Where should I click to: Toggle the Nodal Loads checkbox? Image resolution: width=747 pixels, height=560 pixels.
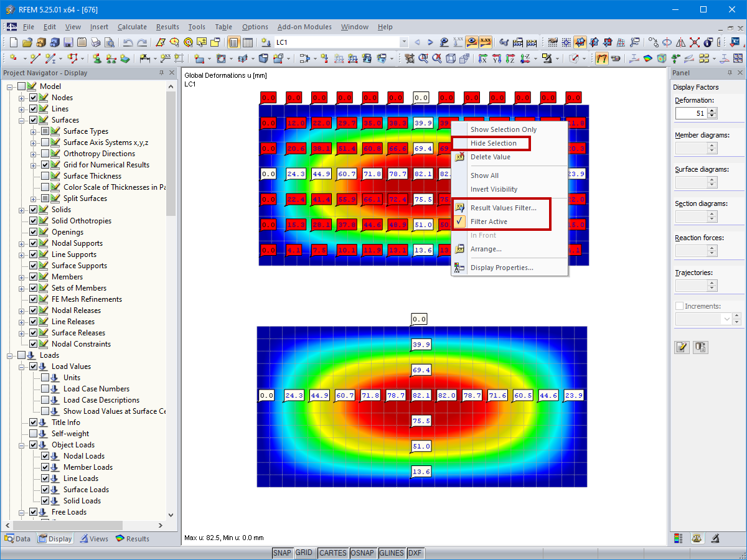tap(45, 456)
